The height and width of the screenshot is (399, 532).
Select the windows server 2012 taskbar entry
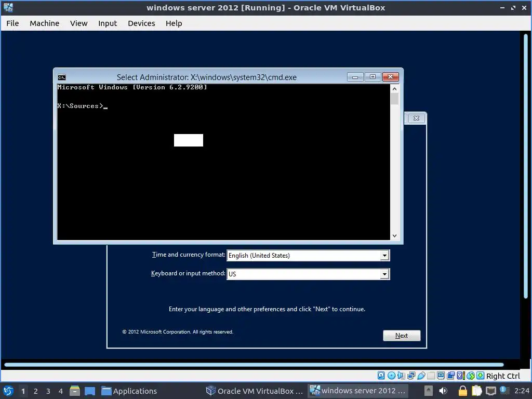tap(357, 391)
